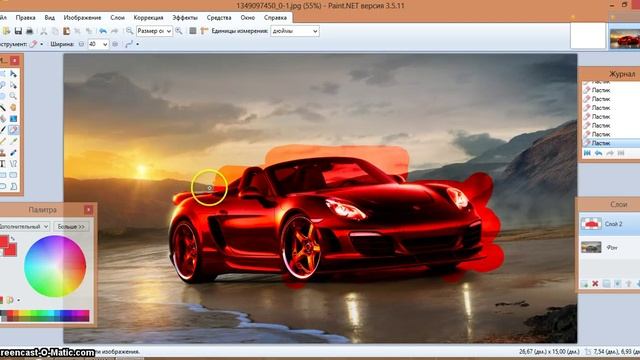The image size is (640, 360).
Task: Select the Line/Curve tool
Action: click(x=13, y=164)
